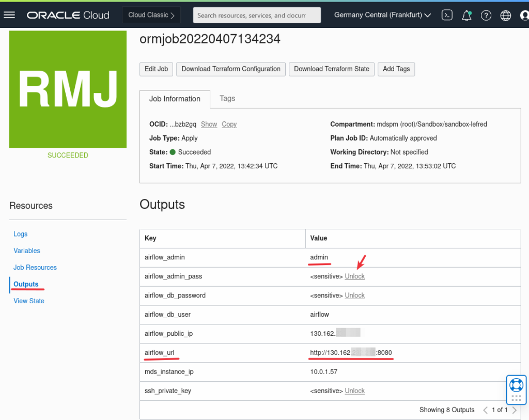Open the user profile avatar menu
Screen dimensions: 529x420
click(x=524, y=15)
